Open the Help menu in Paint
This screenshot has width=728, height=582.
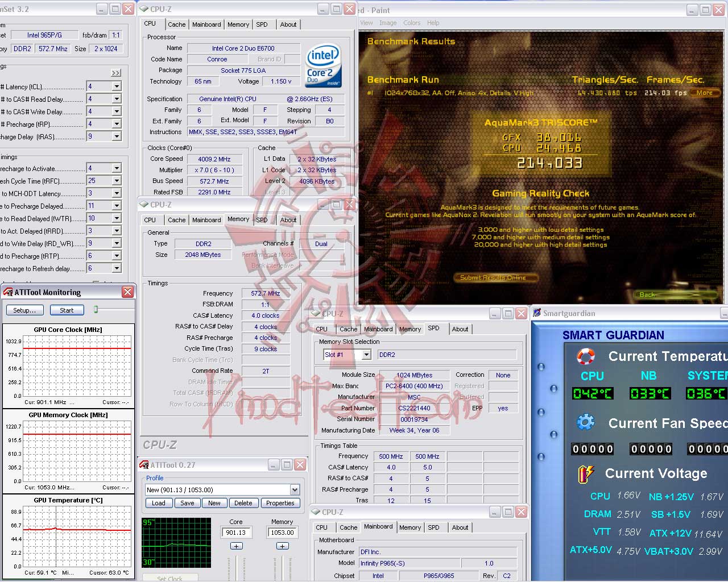pos(433,23)
